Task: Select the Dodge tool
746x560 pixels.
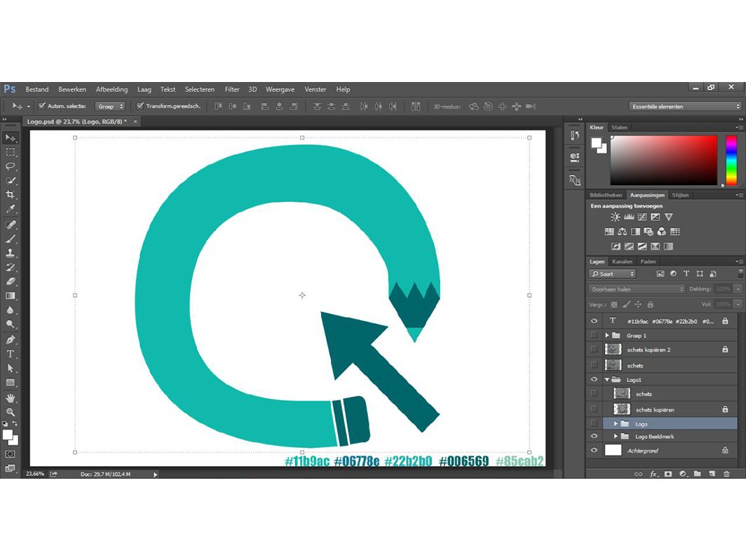Action: click(11, 324)
